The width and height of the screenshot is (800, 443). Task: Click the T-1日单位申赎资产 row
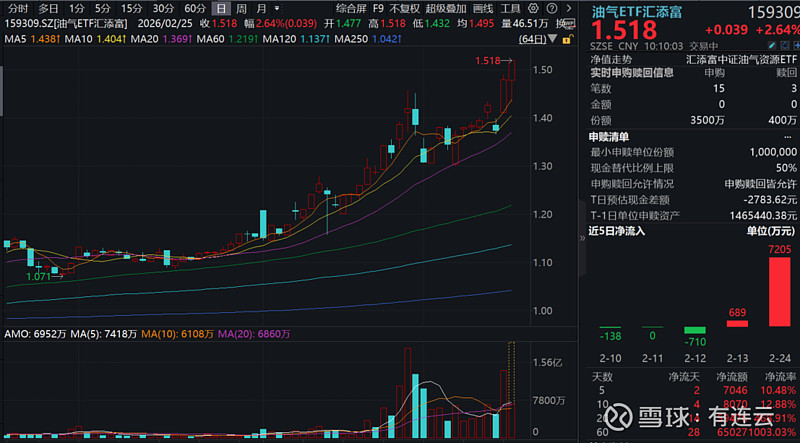[694, 215]
